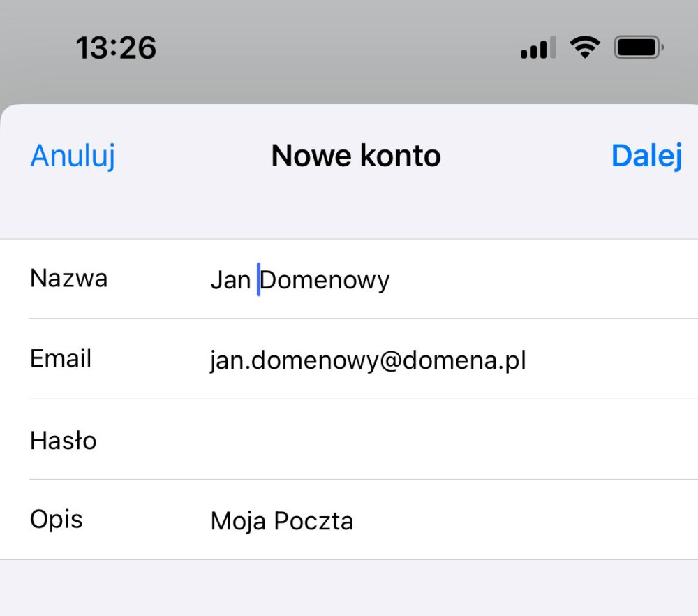This screenshot has height=616, width=698.
Task: Tap the Opis field label
Action: click(x=57, y=520)
